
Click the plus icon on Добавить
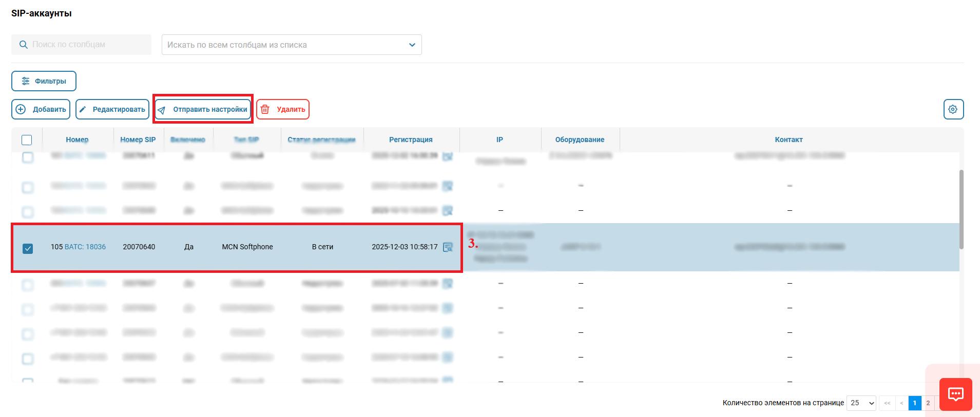[21, 109]
